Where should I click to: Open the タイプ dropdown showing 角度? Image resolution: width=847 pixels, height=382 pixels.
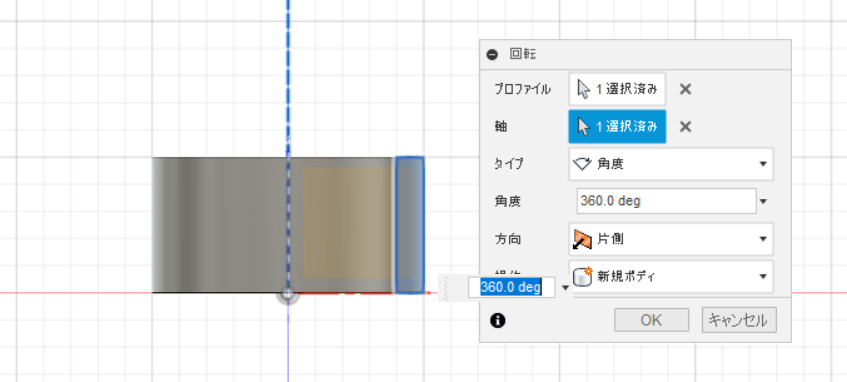tap(671, 164)
